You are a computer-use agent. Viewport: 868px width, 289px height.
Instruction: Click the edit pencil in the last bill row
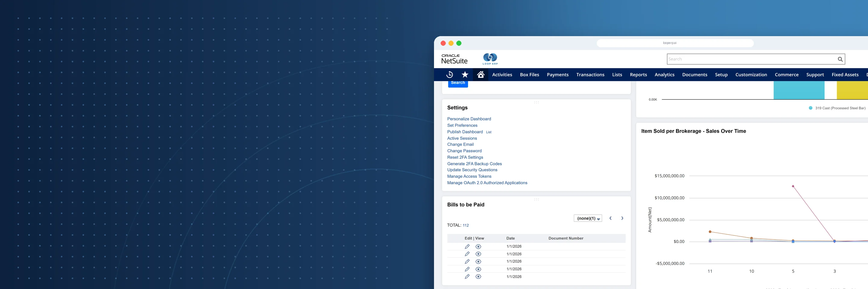point(467,277)
